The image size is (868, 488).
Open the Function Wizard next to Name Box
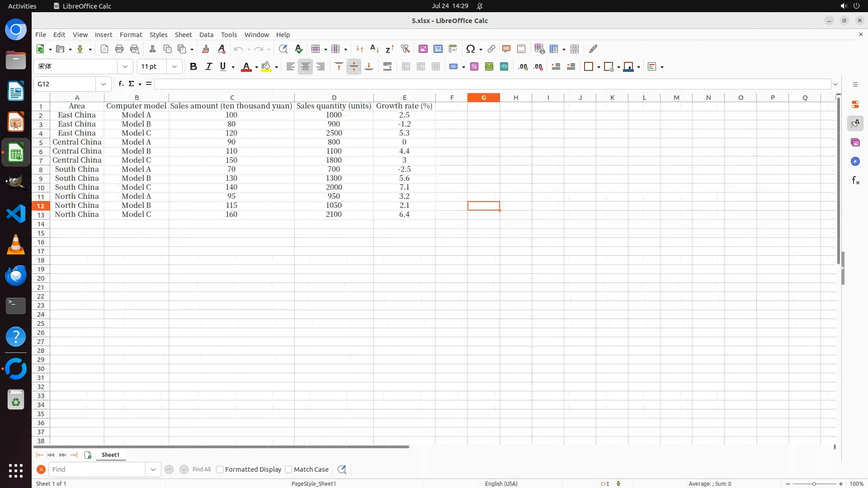click(x=121, y=84)
